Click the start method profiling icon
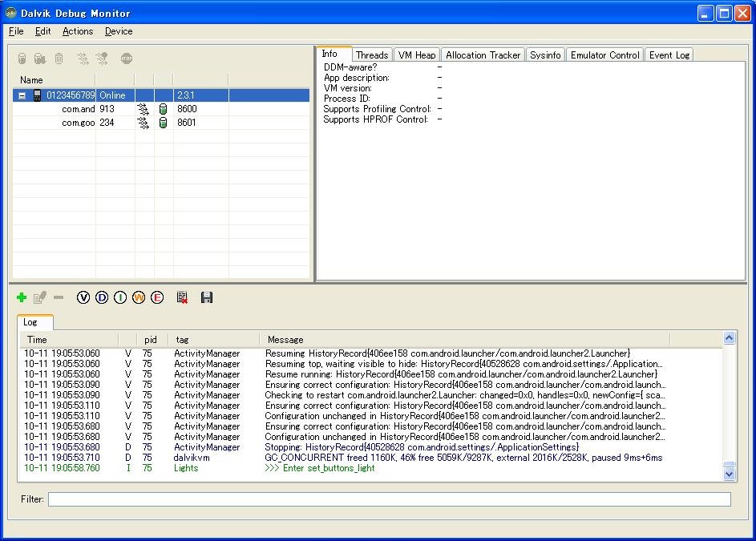 click(x=102, y=59)
